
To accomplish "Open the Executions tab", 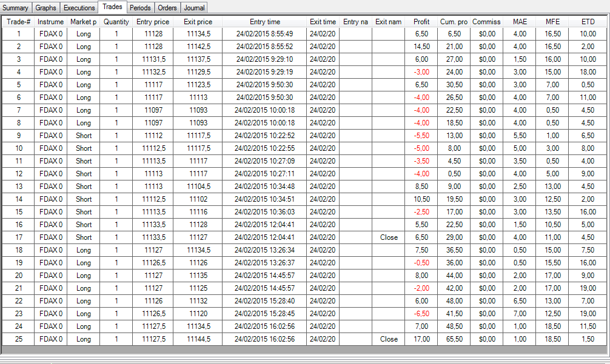I will point(79,7).
